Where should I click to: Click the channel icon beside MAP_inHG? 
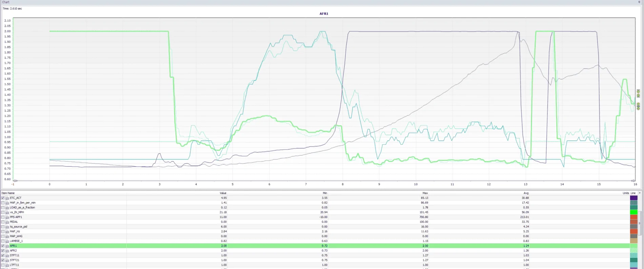(7, 236)
